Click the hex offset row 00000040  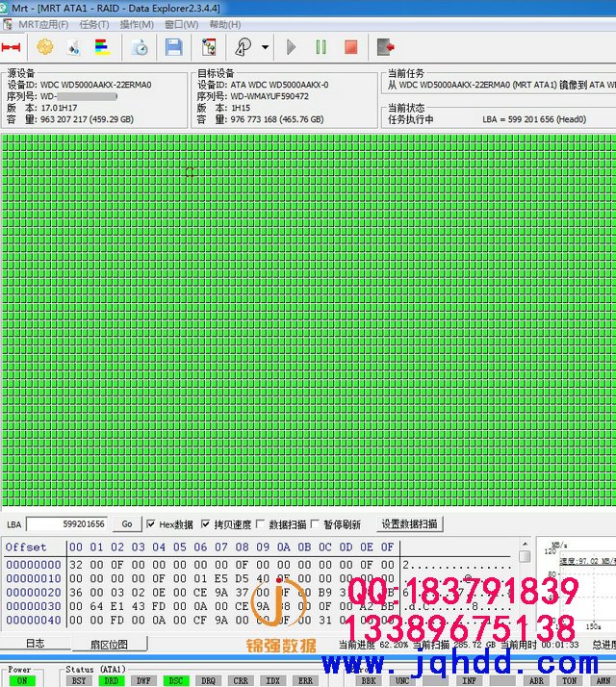34,621
